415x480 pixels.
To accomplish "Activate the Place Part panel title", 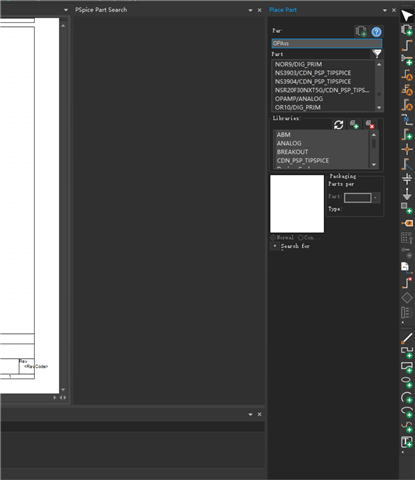I will point(283,10).
